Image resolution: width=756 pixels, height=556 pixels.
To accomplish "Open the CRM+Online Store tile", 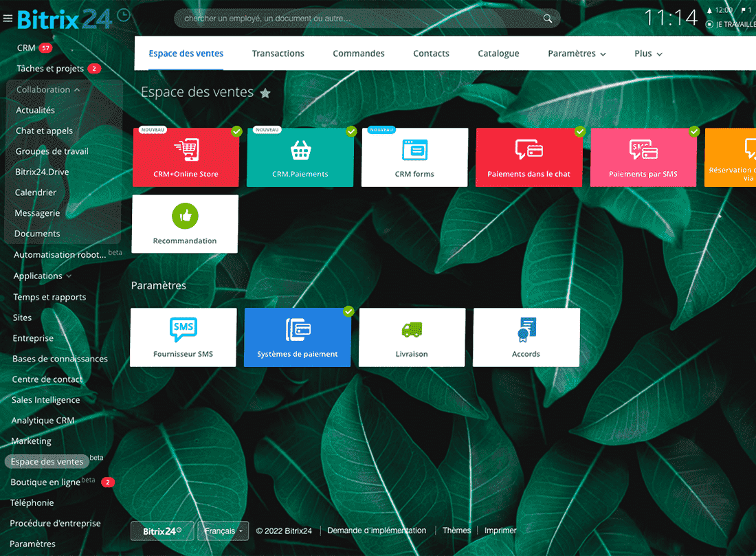I will click(186, 157).
